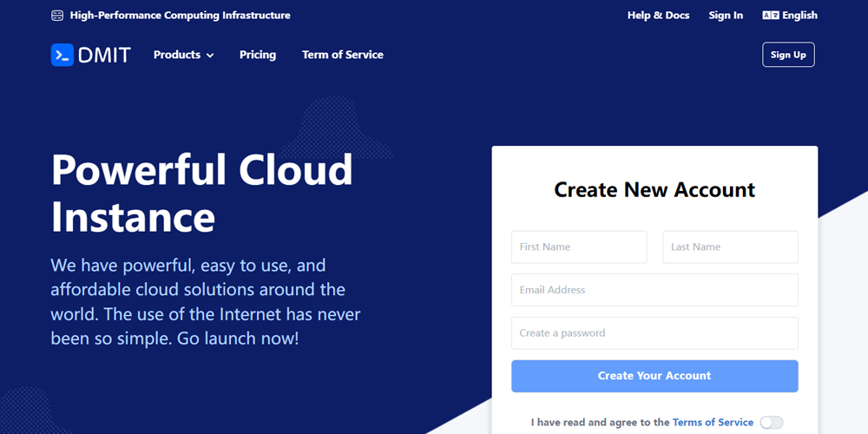
Task: Open the English language selector
Action: coord(799,16)
